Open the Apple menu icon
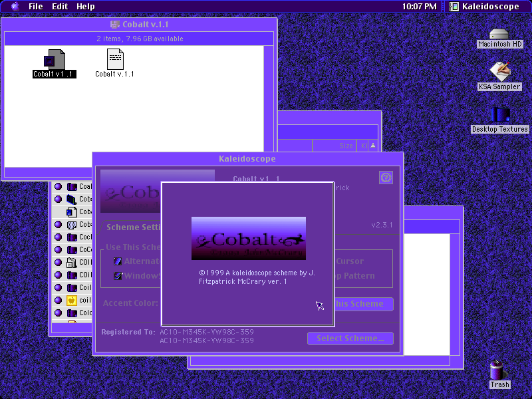This screenshot has height=399, width=532. pyautogui.click(x=15, y=6)
